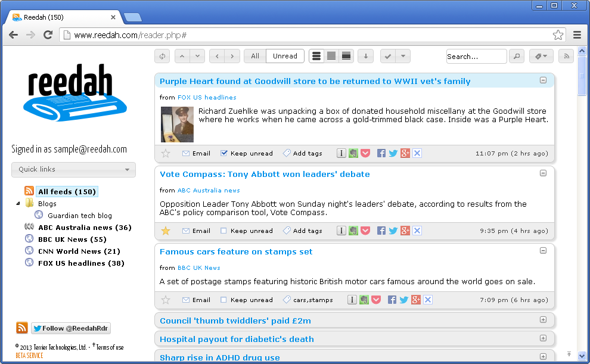Go to previous item with up arrow
Image resolution: width=590 pixels, height=364 pixels.
pyautogui.click(x=182, y=57)
